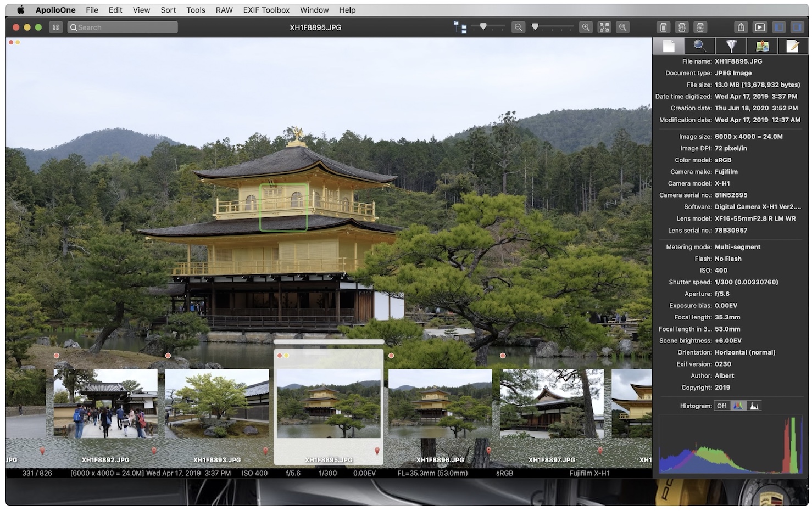Click the delete RAW file icon
812x511 pixels.
coord(700,27)
